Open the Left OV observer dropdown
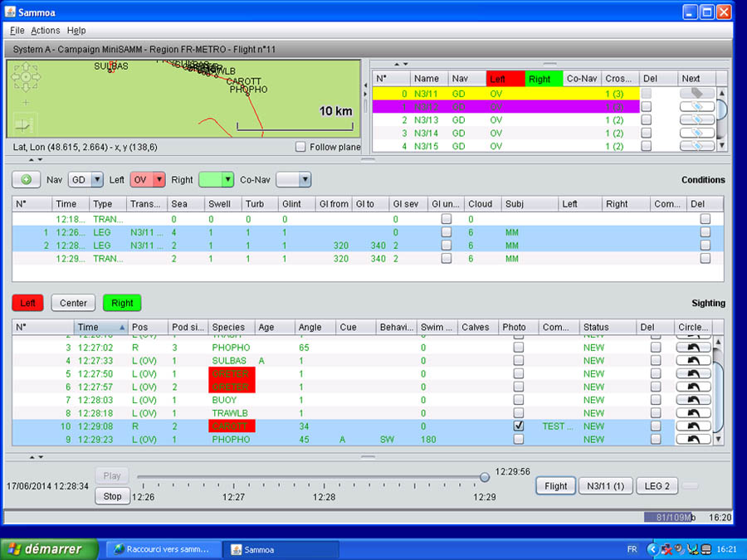Viewport: 747px width, 560px height. pos(148,179)
